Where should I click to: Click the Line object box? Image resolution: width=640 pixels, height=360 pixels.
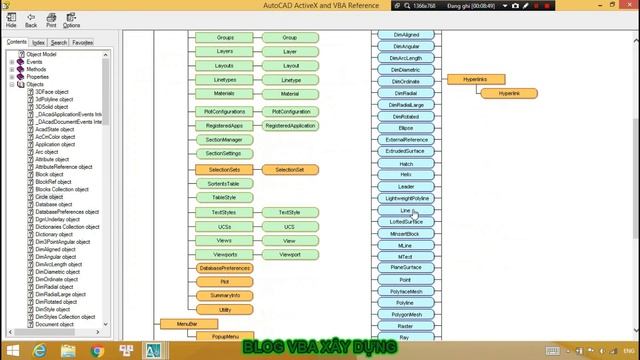coord(406,211)
